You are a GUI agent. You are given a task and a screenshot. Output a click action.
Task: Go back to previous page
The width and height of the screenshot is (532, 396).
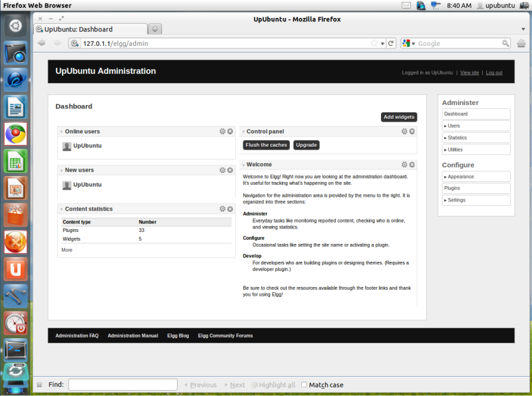tap(42, 43)
